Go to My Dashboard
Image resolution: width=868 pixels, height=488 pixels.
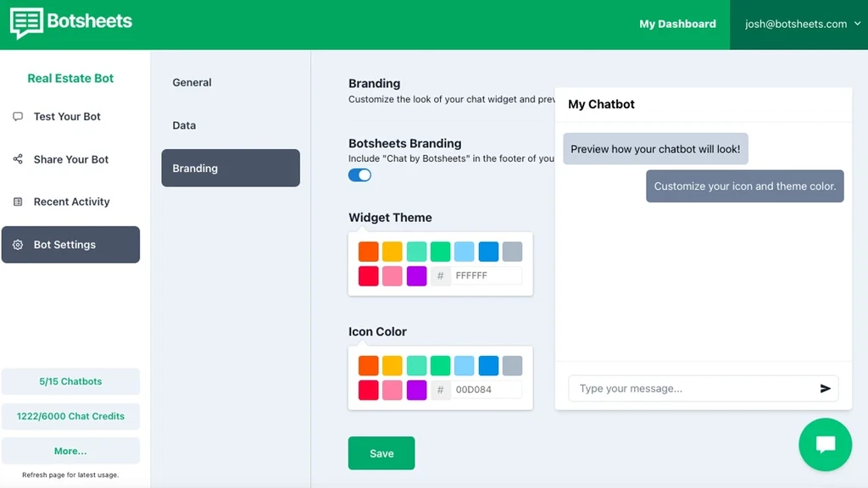(x=677, y=25)
